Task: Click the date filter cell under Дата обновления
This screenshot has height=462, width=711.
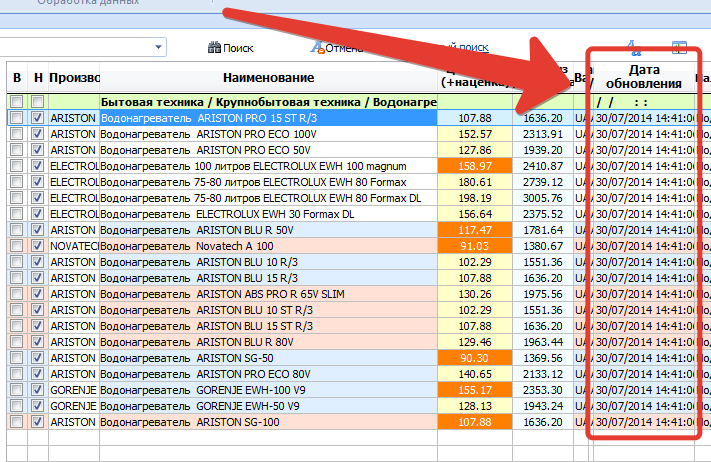Action: (643, 102)
